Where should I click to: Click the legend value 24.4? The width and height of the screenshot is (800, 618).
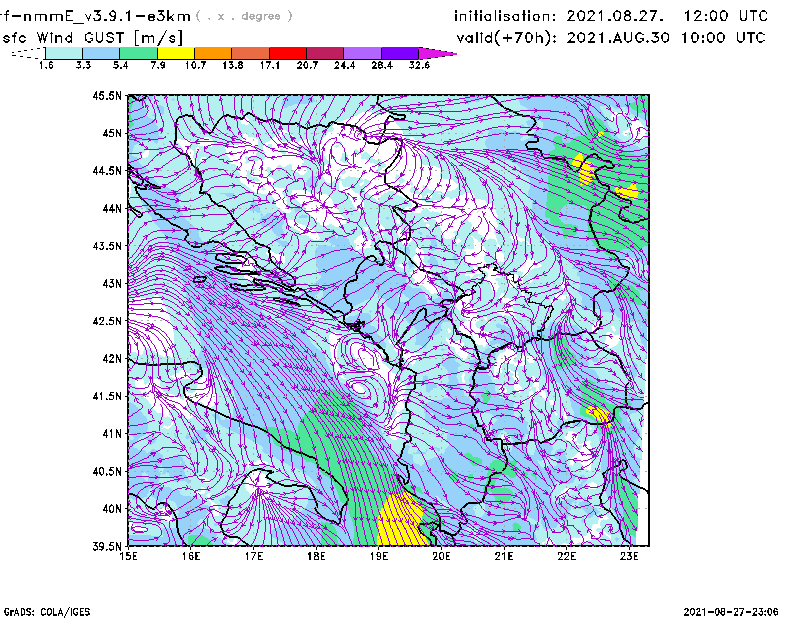pos(344,65)
